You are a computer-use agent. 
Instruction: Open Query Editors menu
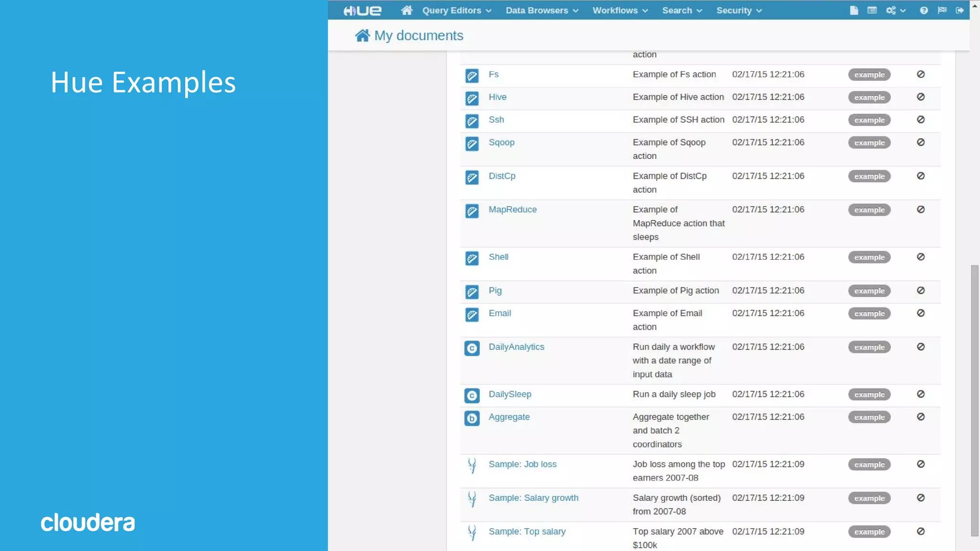pyautogui.click(x=457, y=11)
